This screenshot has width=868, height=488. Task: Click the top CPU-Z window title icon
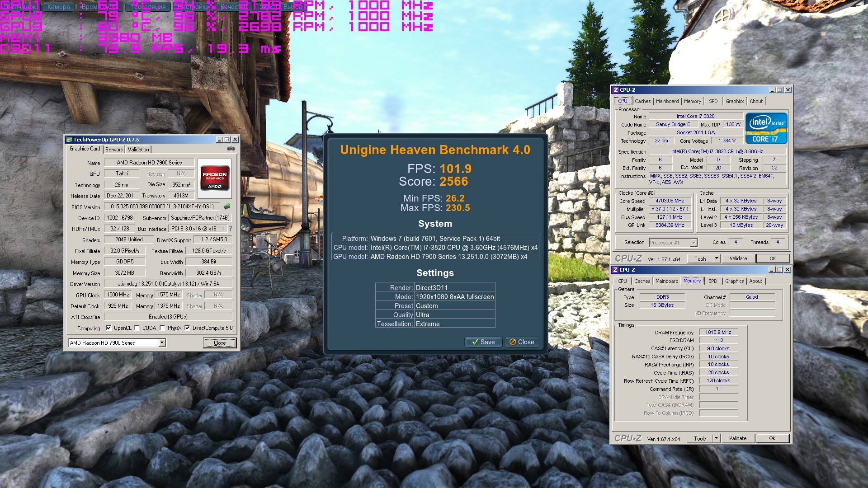tap(616, 90)
